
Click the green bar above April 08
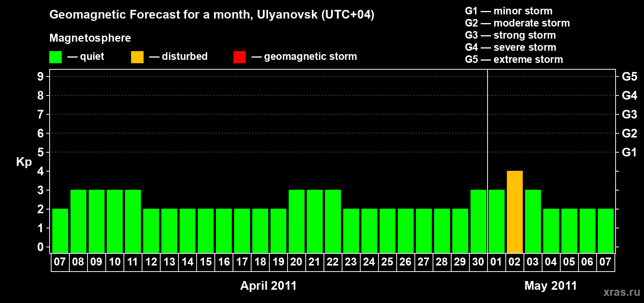pyautogui.click(x=78, y=221)
